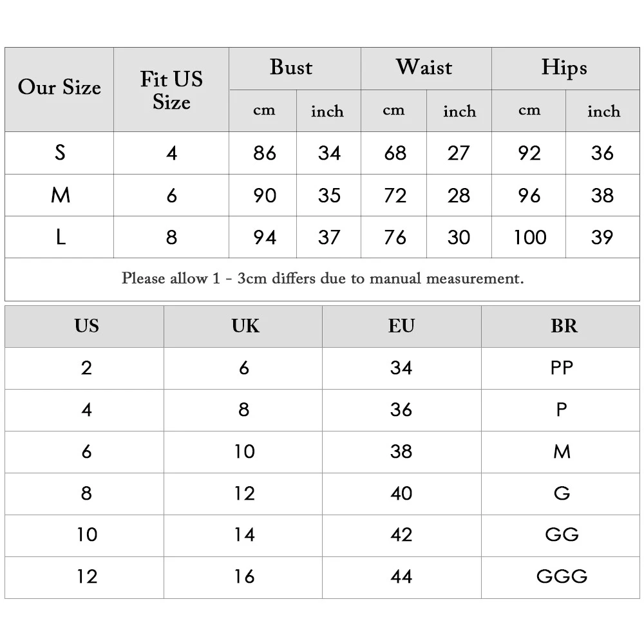
Task: Click UK size 16 cell
Action: [243, 578]
